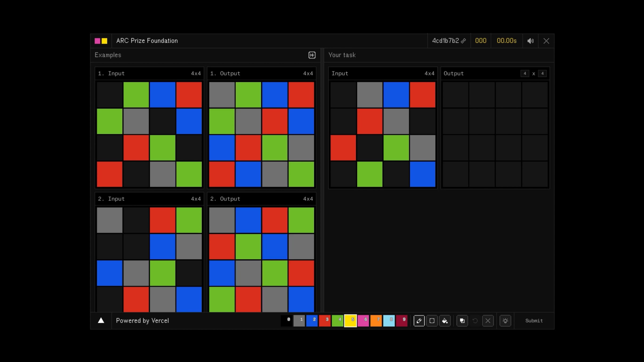This screenshot has height=362, width=644.
Task: Toggle the lightbulb theme icon
Action: coord(505,321)
